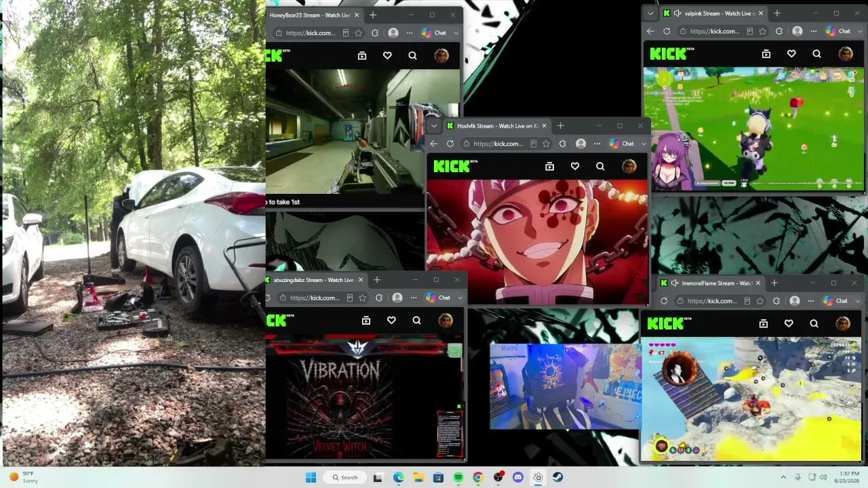Screen dimensions: 868x488
Task: Open Kick search in the ImmoralFlame window
Action: [814, 323]
